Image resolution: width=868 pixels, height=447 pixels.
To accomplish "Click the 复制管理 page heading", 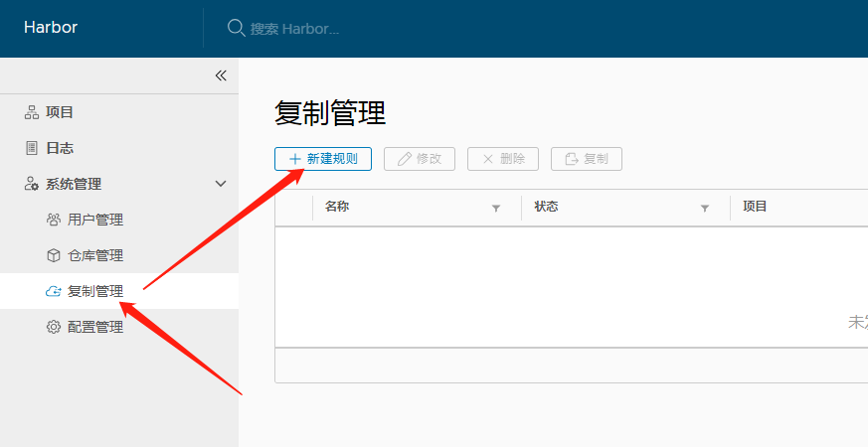I will click(330, 113).
